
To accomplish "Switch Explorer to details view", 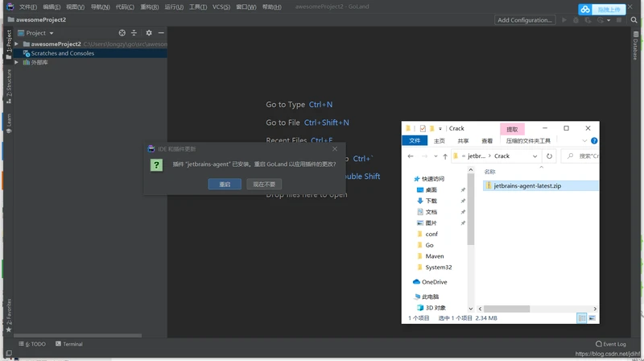I will click(x=582, y=318).
